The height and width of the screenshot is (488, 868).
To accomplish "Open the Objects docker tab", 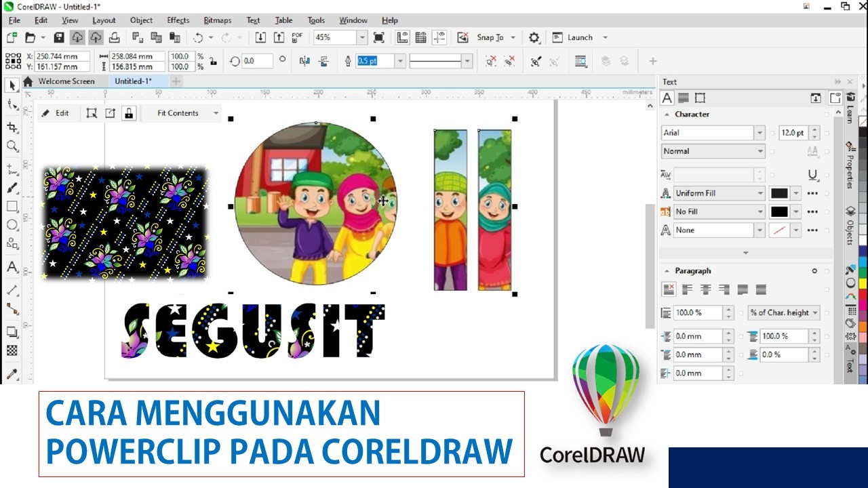I will tap(849, 226).
